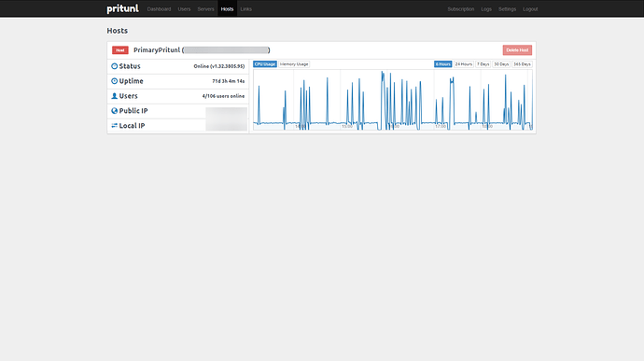This screenshot has width=644, height=361.
Task: Click the Uptime clock icon
Action: tap(114, 81)
